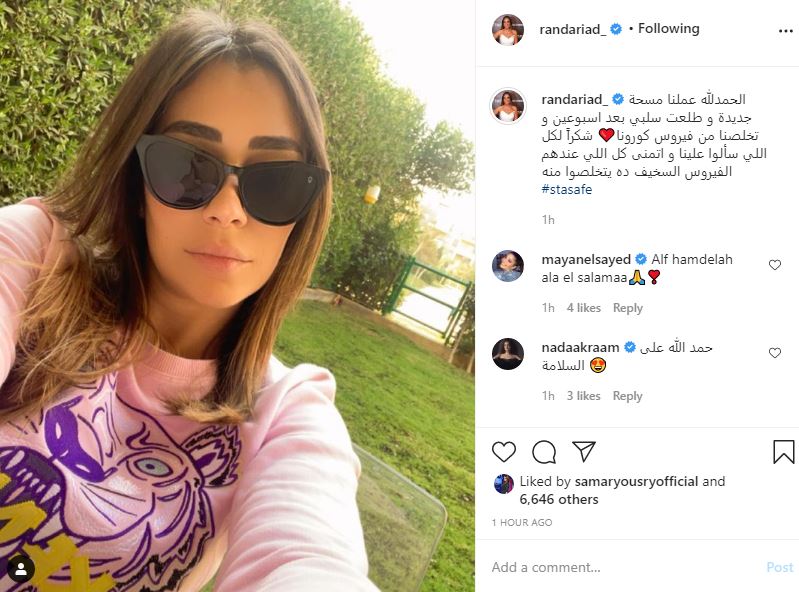Open the #stasafe hashtag link

click(x=567, y=190)
